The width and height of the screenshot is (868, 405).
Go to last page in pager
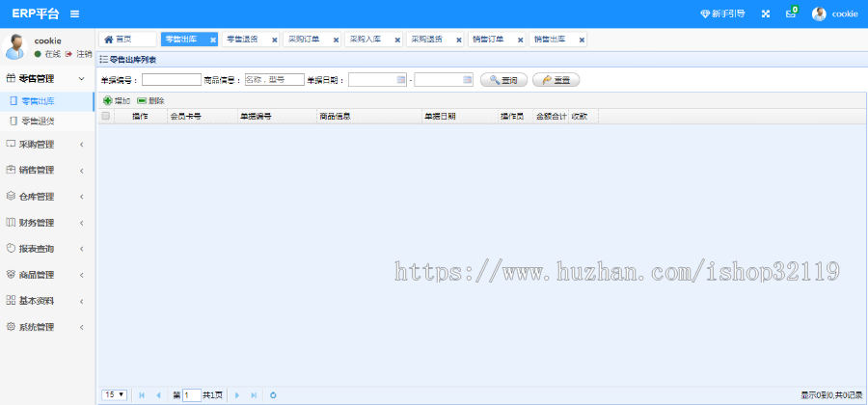pos(254,395)
